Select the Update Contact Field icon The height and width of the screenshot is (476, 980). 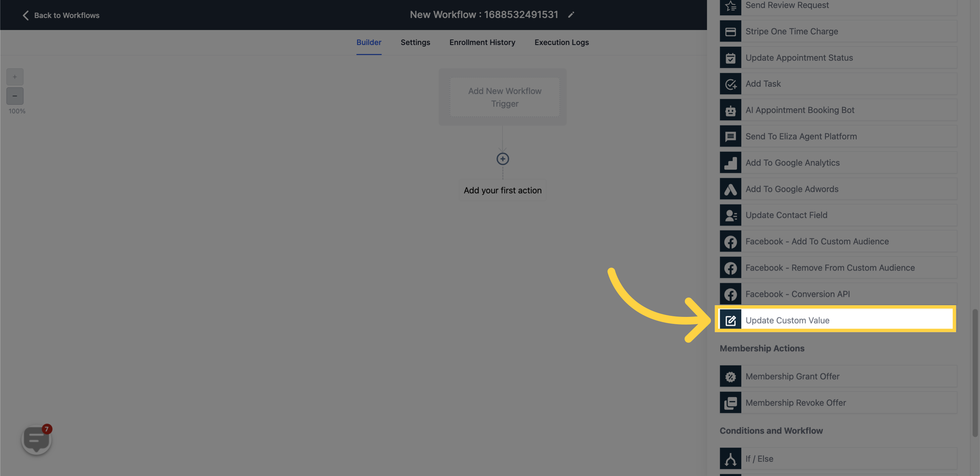[x=730, y=214]
